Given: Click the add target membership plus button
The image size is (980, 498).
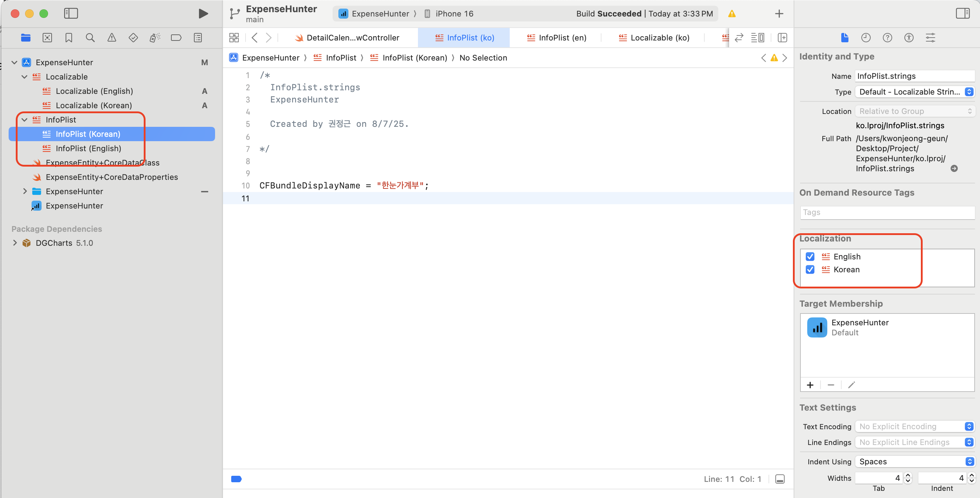Looking at the screenshot, I should [810, 385].
